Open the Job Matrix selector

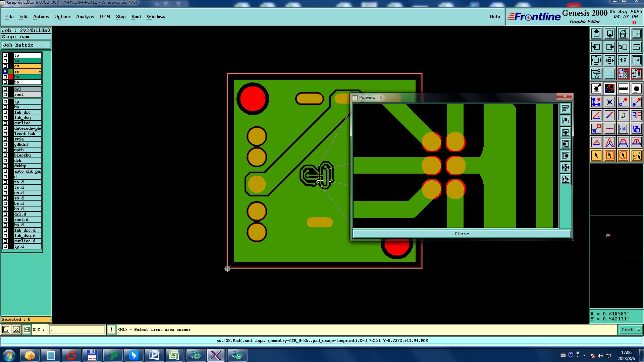(26, 45)
